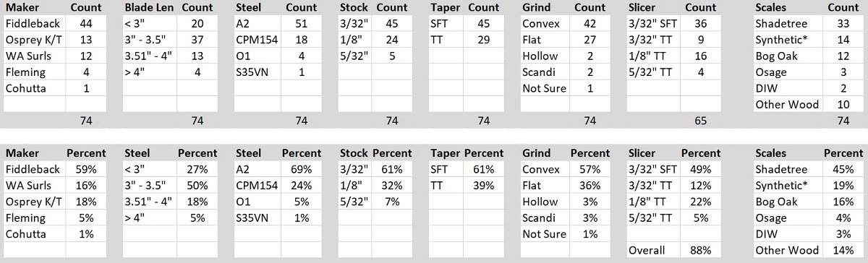Select the Slicer total cell showing 65
868x263 pixels.
(699, 121)
